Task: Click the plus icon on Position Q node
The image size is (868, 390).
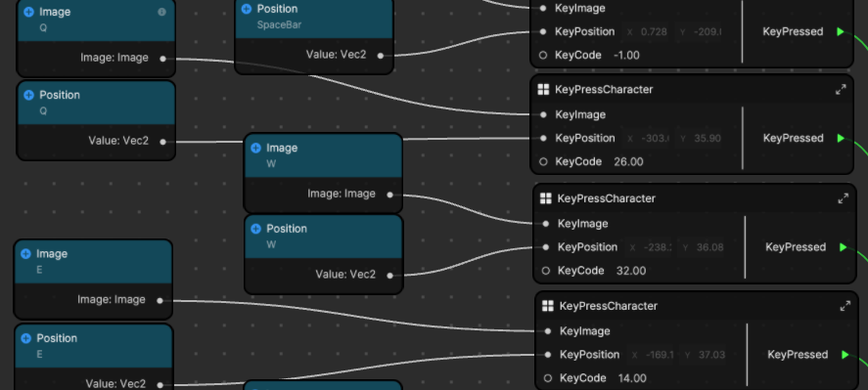Action: (28, 95)
